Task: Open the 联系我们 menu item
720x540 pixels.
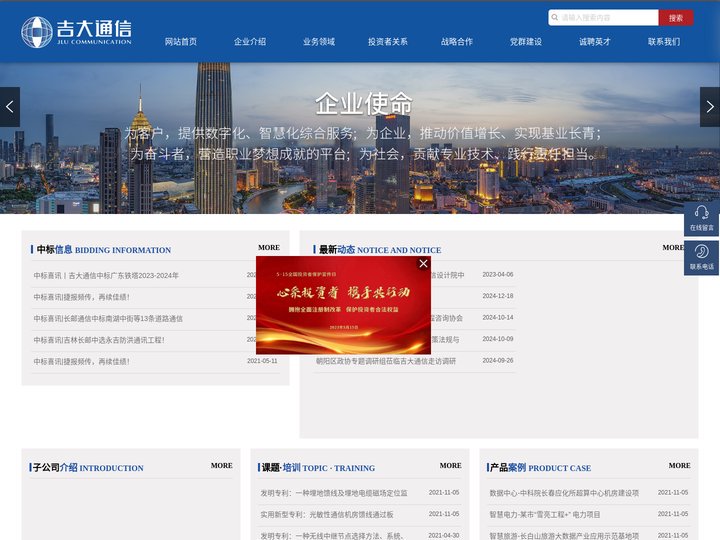Action: pyautogui.click(x=664, y=42)
